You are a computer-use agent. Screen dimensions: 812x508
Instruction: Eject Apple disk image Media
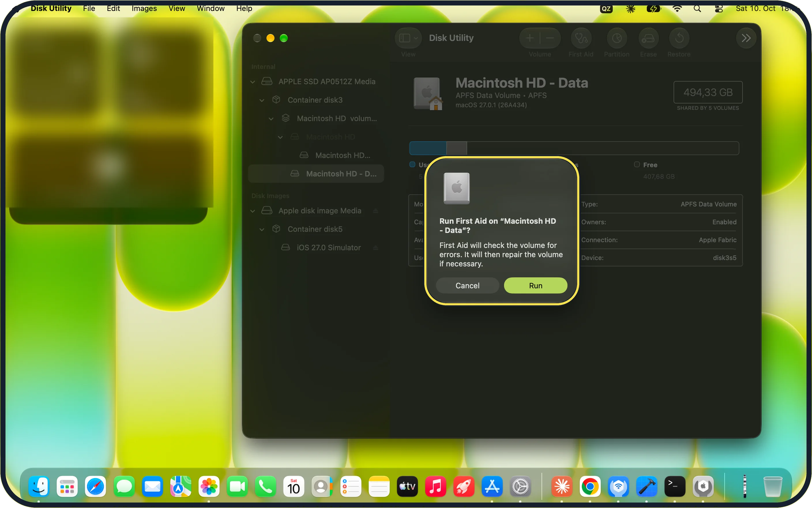(376, 211)
